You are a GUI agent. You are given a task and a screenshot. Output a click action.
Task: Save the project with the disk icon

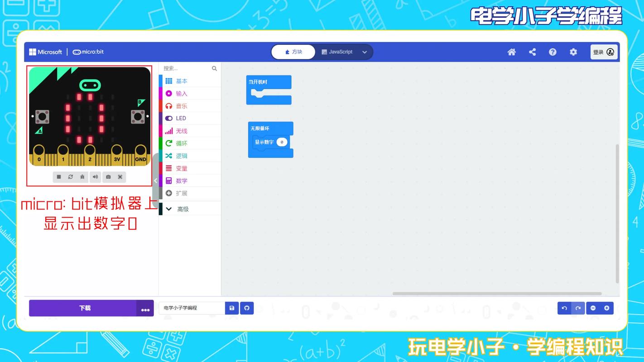(x=232, y=308)
